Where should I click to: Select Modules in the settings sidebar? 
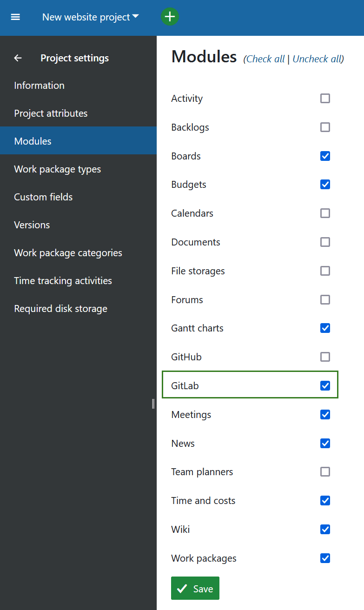coord(33,140)
